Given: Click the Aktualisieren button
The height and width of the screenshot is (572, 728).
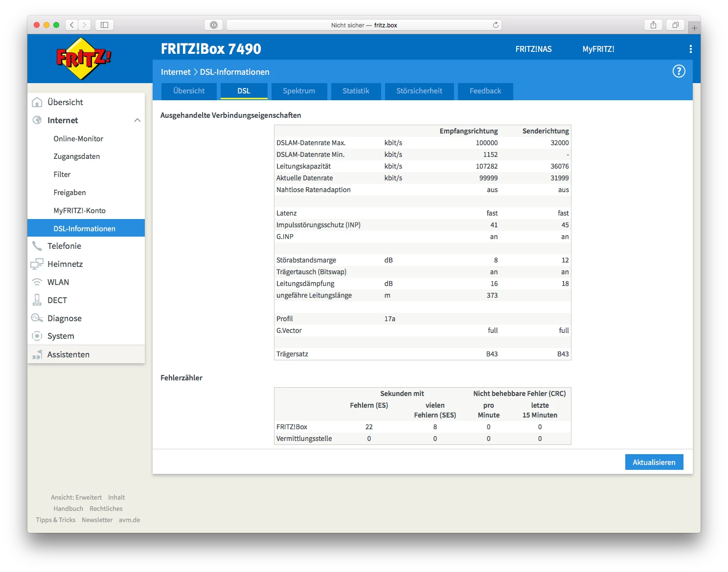Looking at the screenshot, I should click(x=654, y=462).
